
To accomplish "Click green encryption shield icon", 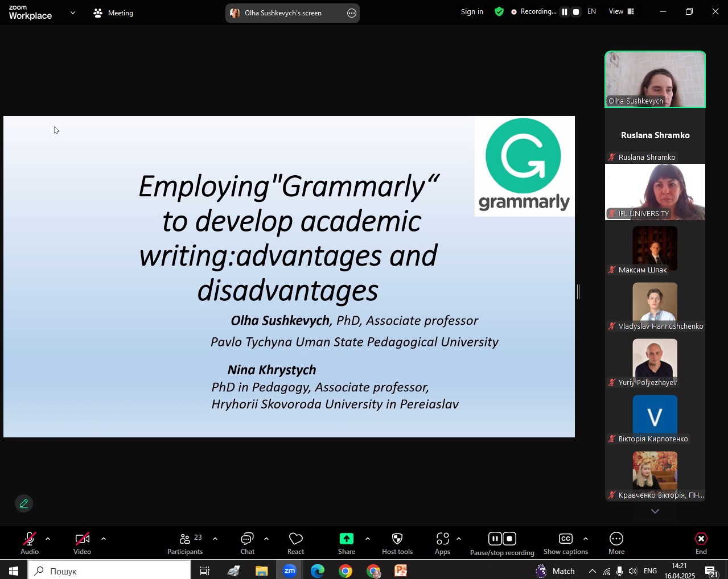I will coord(499,11).
